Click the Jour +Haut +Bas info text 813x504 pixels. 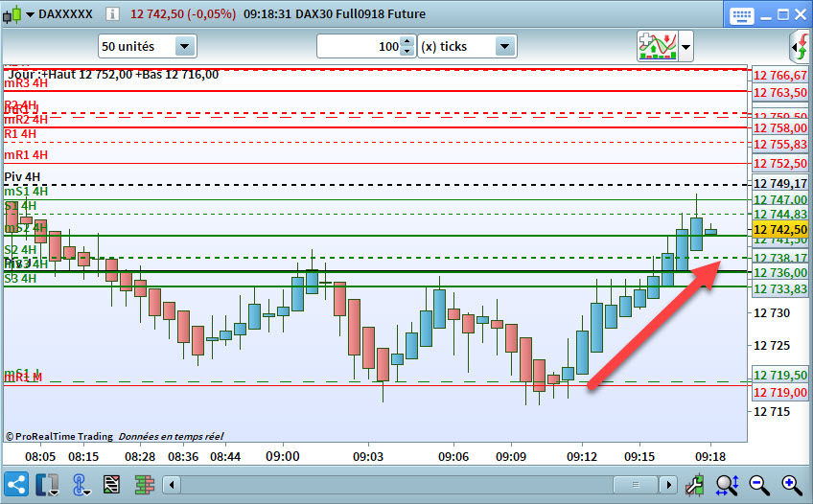click(x=113, y=75)
